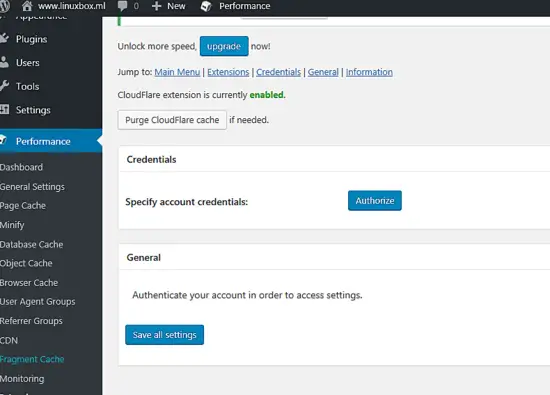Open Page Cache settings
The height and width of the screenshot is (395, 550).
[23, 206]
